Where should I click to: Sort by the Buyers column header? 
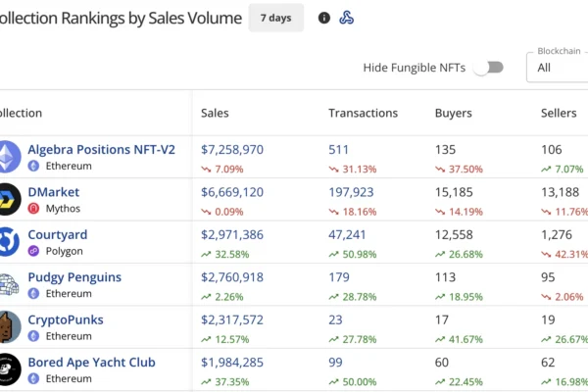click(453, 114)
